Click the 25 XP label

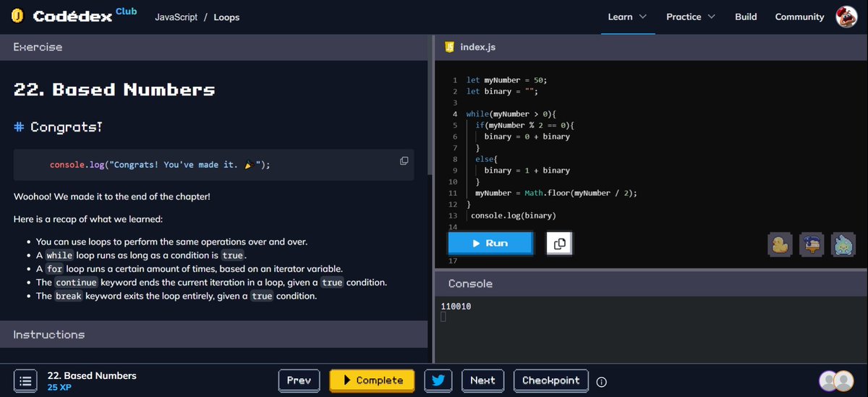coord(59,388)
